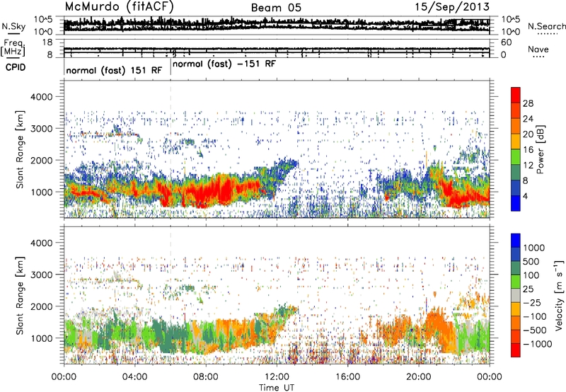Click the noise trace in top panel
Image resolution: width=566 pixels, height=392 pixels.
point(277,25)
